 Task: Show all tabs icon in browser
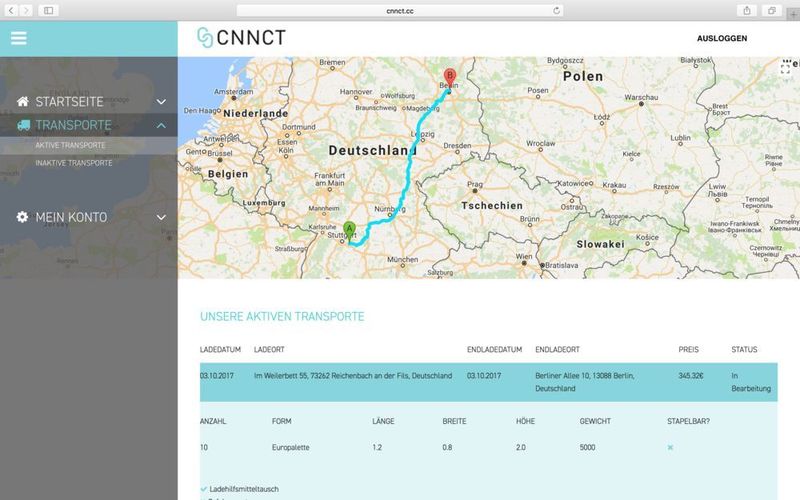(x=771, y=10)
